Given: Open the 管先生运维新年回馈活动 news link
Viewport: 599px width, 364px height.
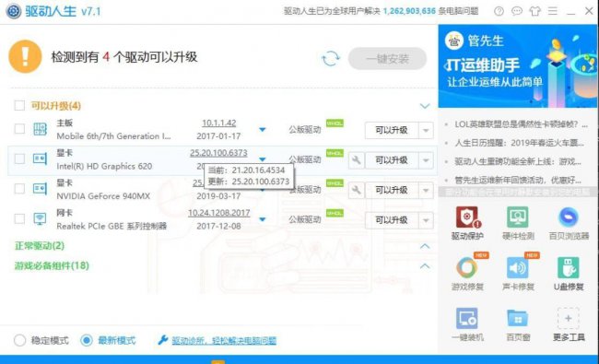Looking at the screenshot, I should [x=518, y=180].
